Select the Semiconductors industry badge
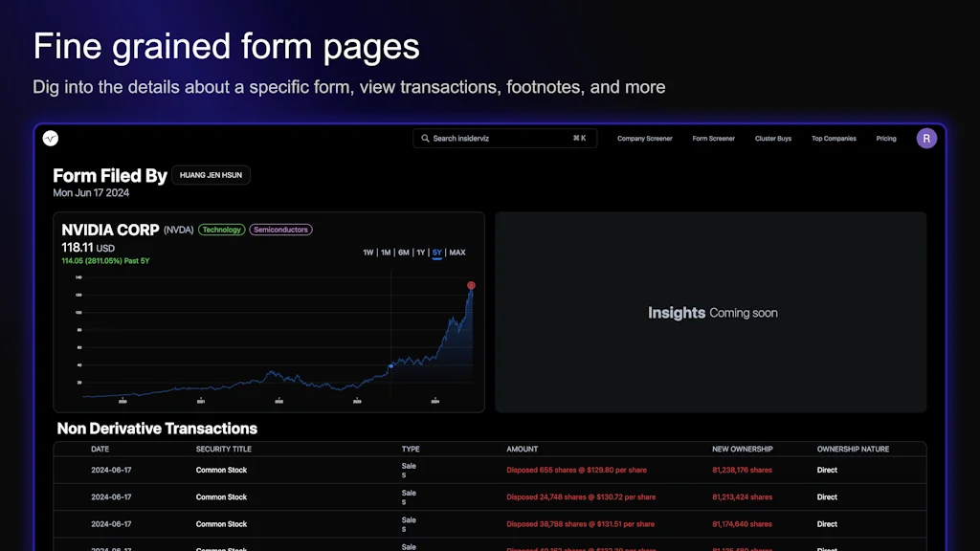980x551 pixels. point(280,230)
